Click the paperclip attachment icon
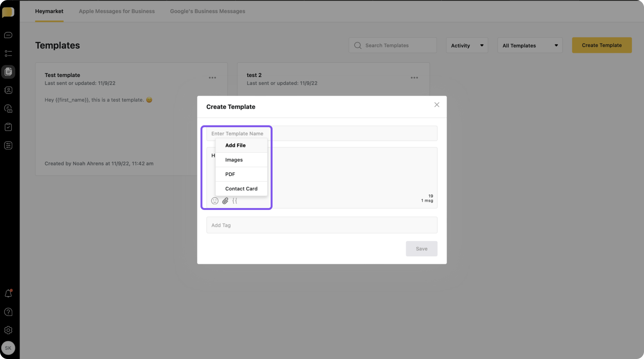The height and width of the screenshot is (359, 644). point(225,201)
